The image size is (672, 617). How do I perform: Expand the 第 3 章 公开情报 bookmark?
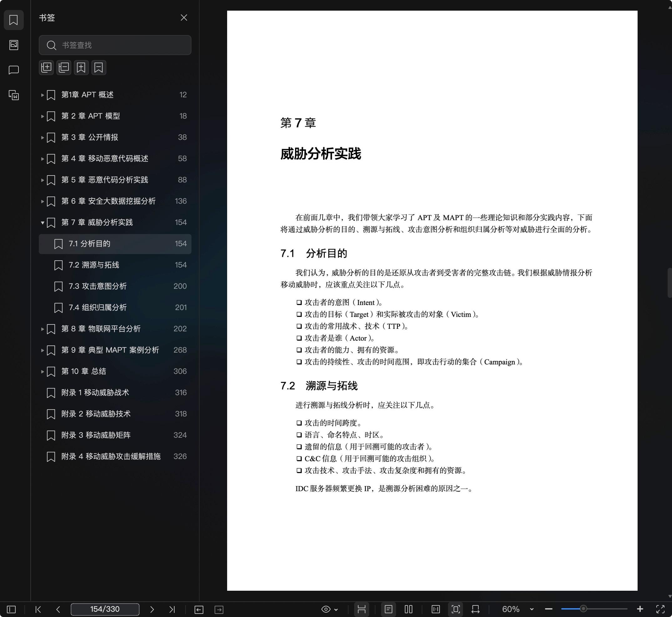click(43, 138)
